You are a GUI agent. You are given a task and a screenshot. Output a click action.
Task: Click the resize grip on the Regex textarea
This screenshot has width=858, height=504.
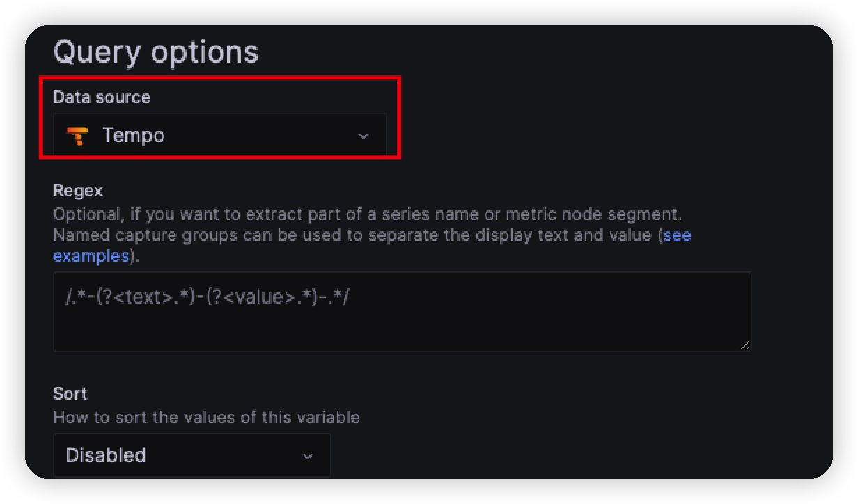(747, 345)
